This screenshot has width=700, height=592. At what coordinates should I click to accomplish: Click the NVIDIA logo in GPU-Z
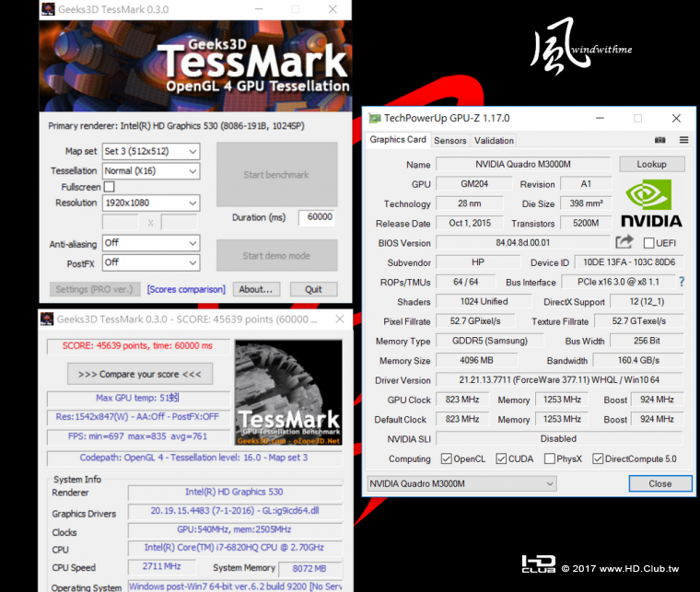pyautogui.click(x=651, y=203)
